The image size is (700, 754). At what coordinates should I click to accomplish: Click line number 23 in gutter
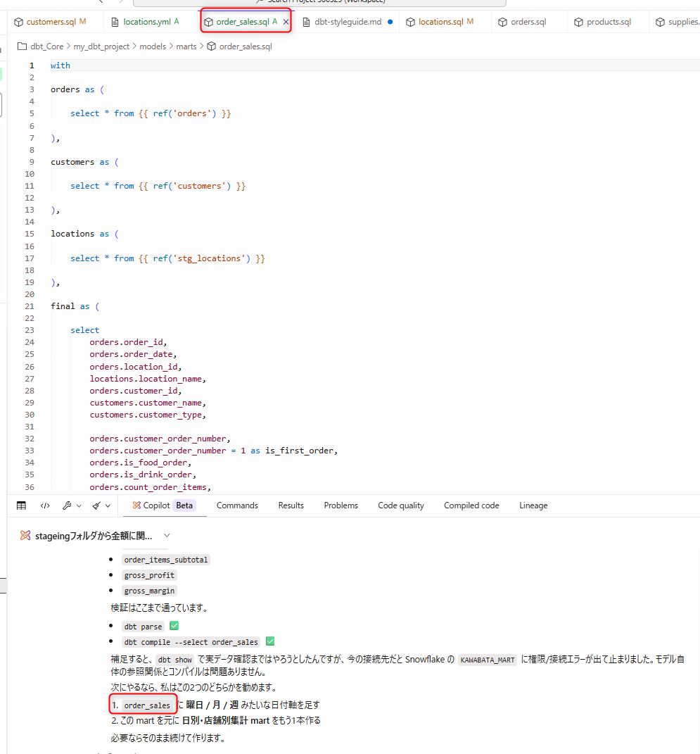point(30,330)
